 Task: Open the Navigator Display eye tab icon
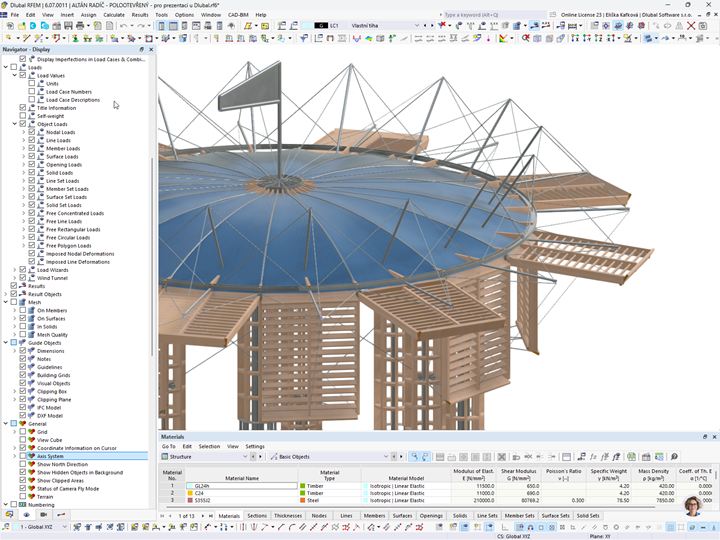click(26, 515)
